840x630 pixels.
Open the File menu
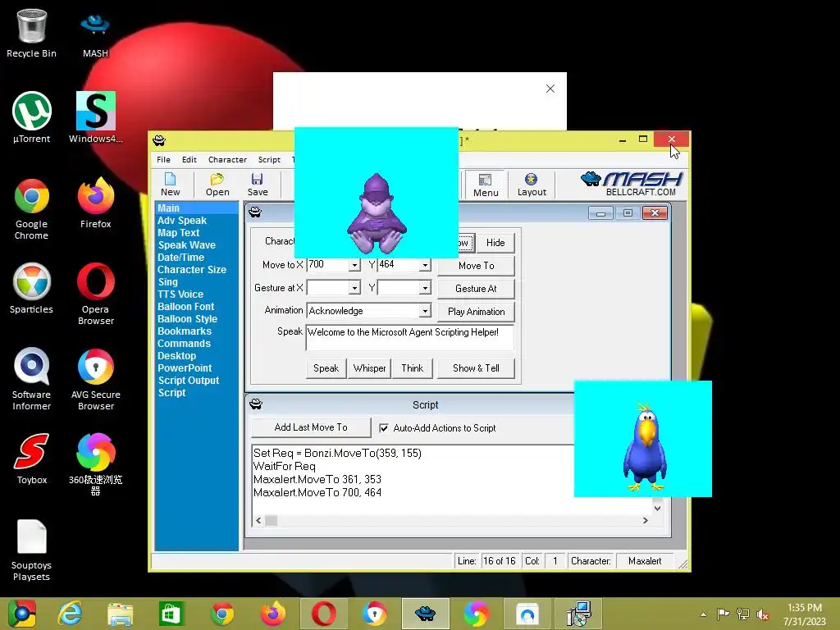pos(163,160)
